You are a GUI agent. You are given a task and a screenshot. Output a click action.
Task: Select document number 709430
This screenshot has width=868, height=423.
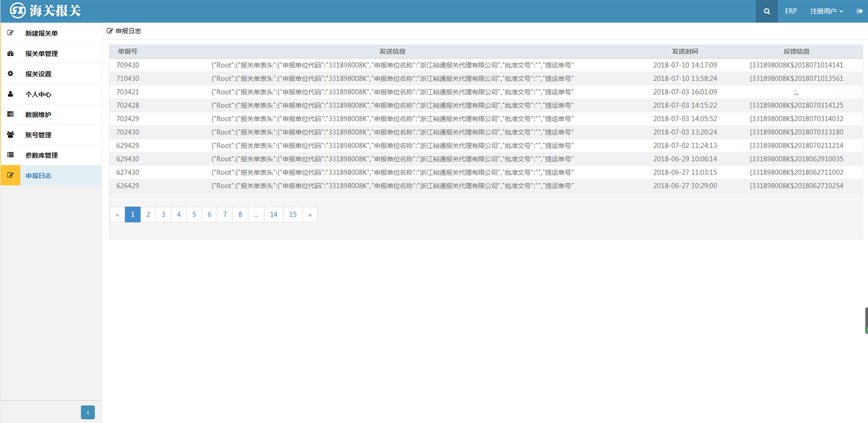click(127, 65)
